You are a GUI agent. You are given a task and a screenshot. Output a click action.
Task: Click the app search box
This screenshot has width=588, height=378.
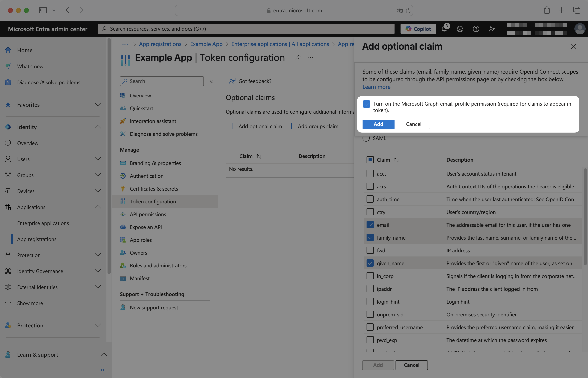click(162, 81)
